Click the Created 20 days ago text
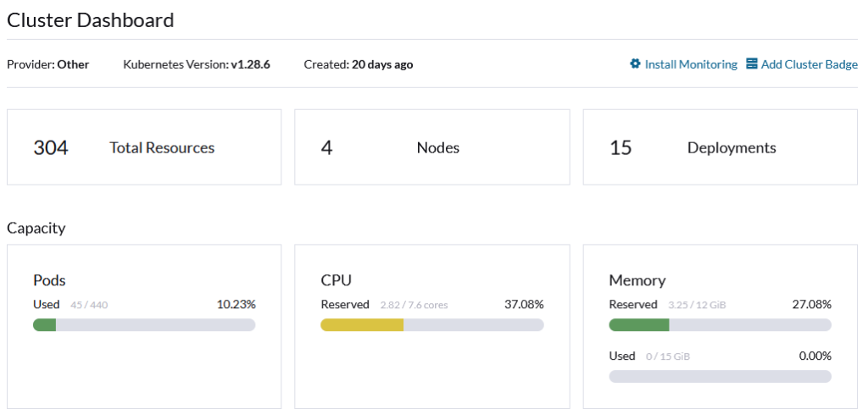868x420 pixels. click(x=359, y=64)
